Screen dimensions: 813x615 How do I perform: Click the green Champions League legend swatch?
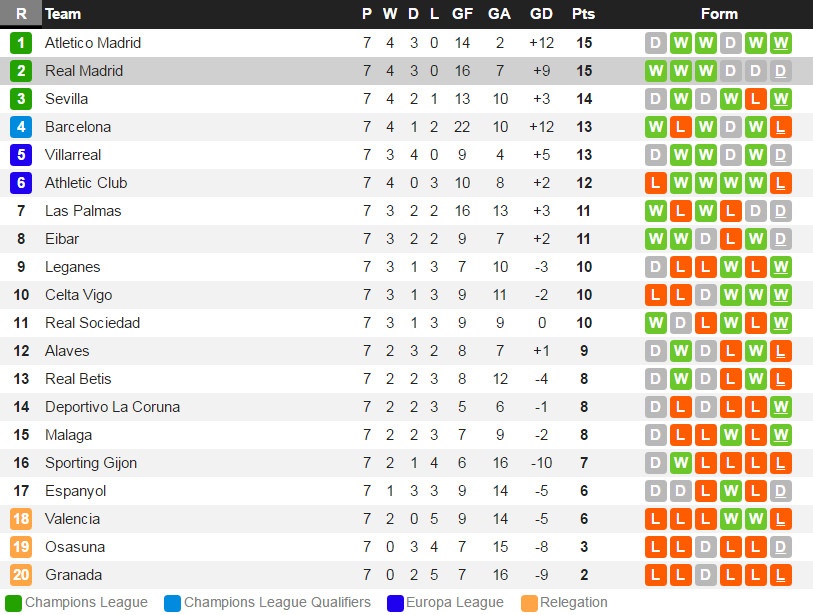(x=13, y=603)
